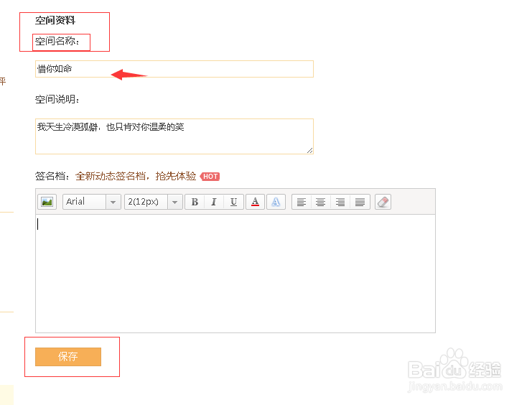This screenshot has width=532, height=405.
Task: Align text to the left
Action: point(302,202)
